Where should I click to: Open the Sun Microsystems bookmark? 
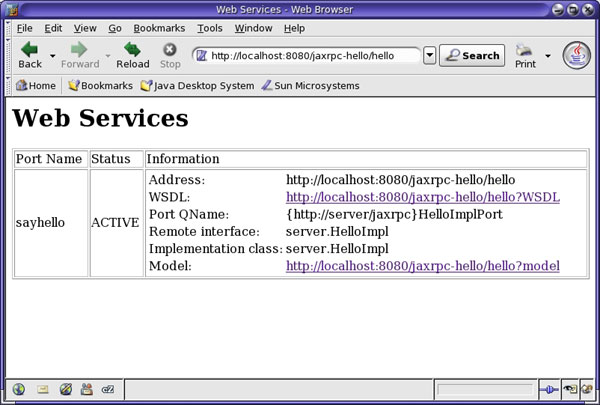click(310, 85)
